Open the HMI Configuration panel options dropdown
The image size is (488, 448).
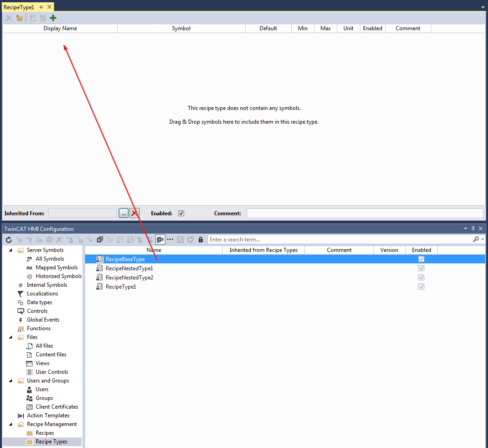(x=466, y=229)
